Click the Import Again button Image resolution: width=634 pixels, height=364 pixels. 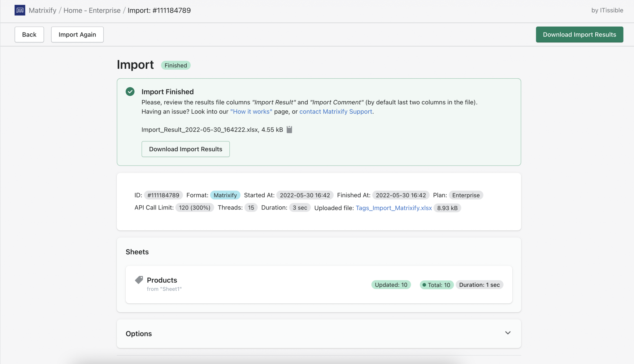[x=77, y=34]
